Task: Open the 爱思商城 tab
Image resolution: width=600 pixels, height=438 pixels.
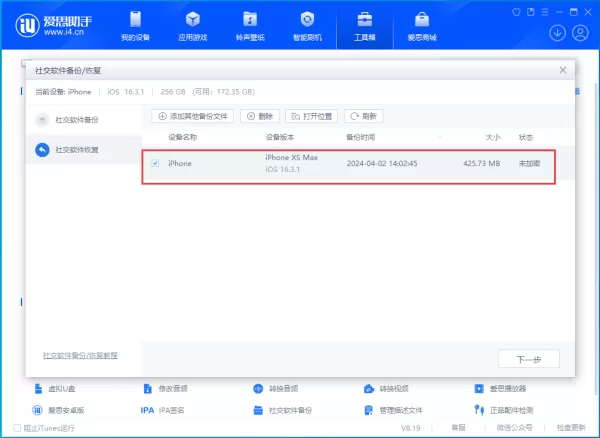Action: point(422,26)
